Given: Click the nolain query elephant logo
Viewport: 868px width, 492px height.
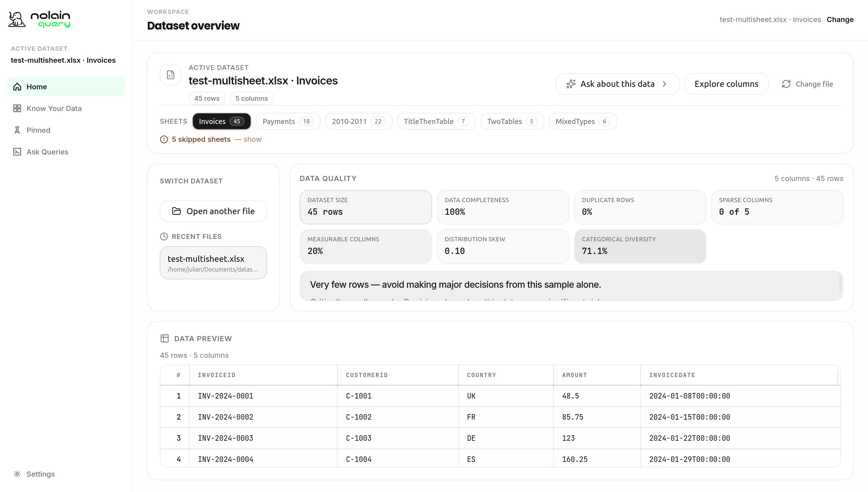Looking at the screenshot, I should pos(17,19).
